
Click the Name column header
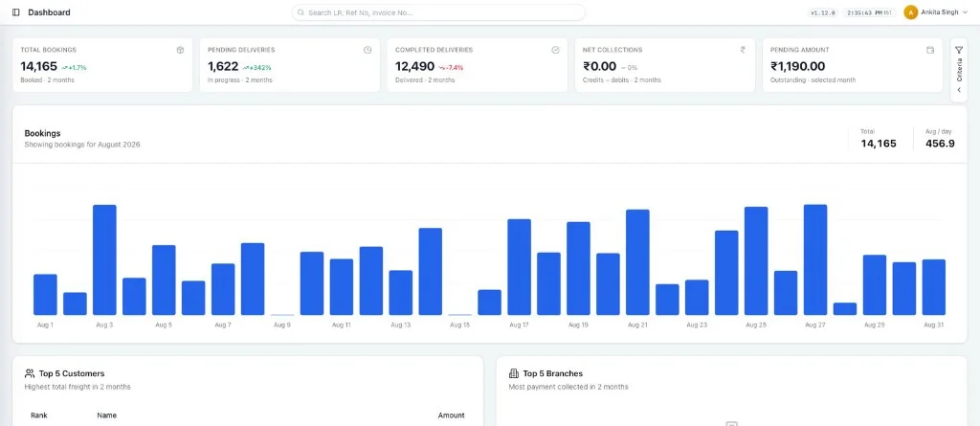click(107, 415)
